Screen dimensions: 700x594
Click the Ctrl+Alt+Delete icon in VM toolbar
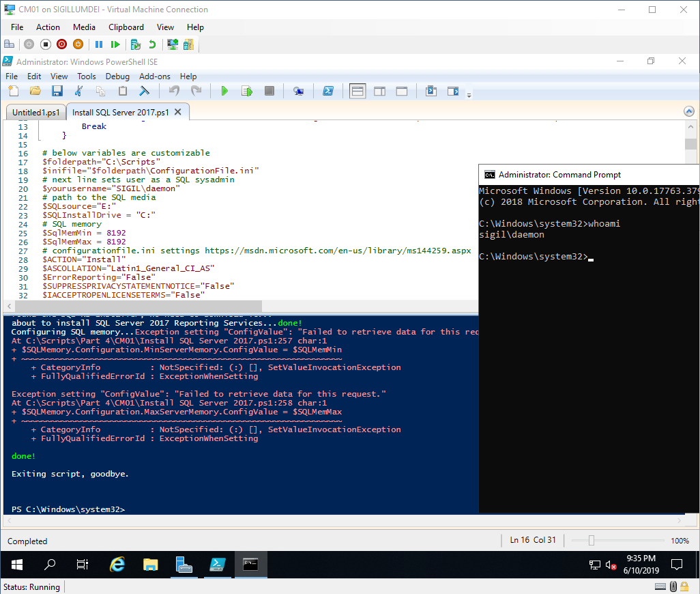point(9,44)
